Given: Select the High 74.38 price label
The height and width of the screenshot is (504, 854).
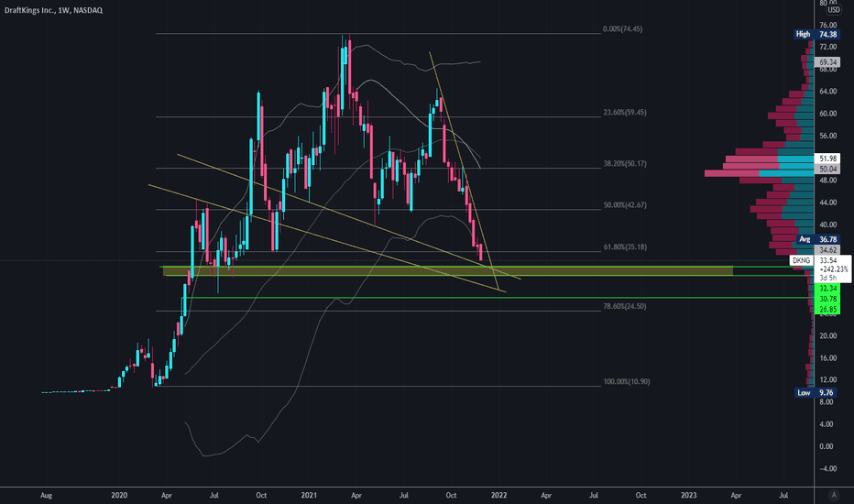Looking at the screenshot, I should tap(816, 34).
